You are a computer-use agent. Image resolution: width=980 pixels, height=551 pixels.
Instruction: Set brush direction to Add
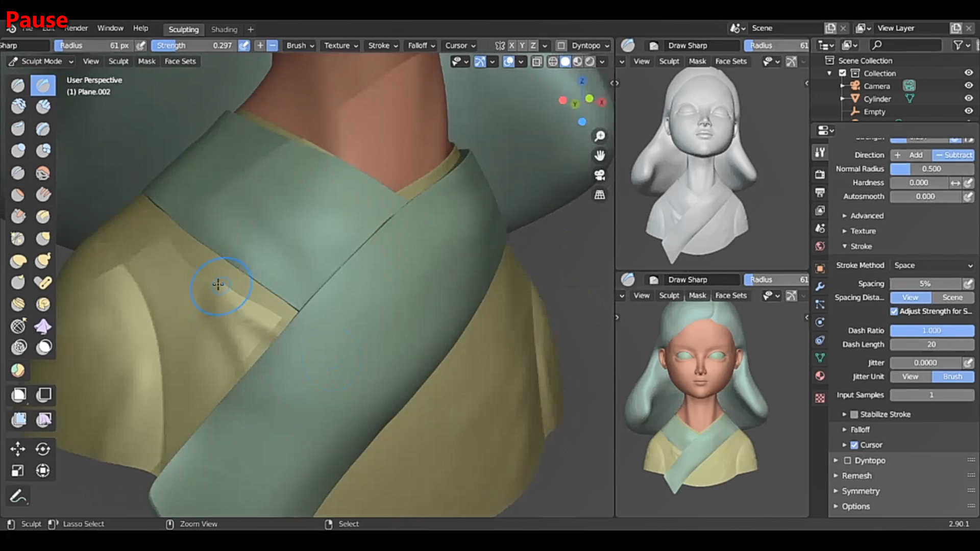click(911, 155)
